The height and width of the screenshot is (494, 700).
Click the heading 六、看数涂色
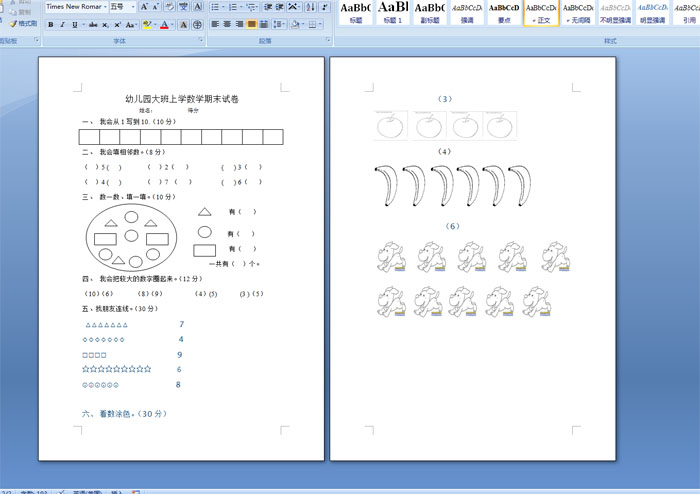tap(125, 414)
